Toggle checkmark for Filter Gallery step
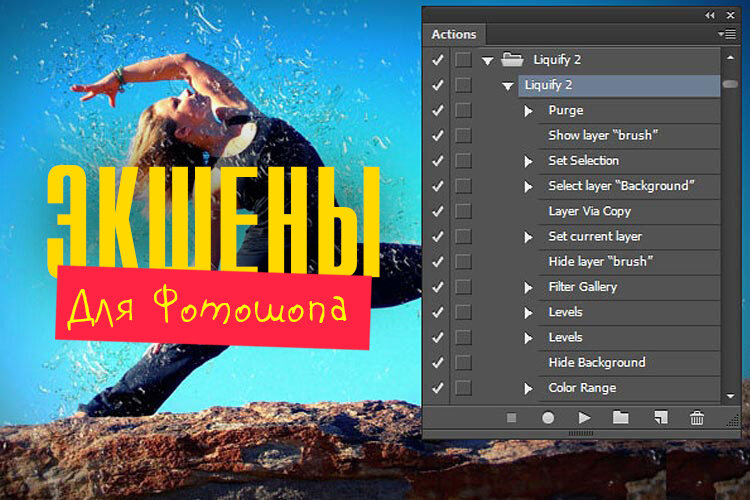The width and height of the screenshot is (750, 500). pos(437,287)
